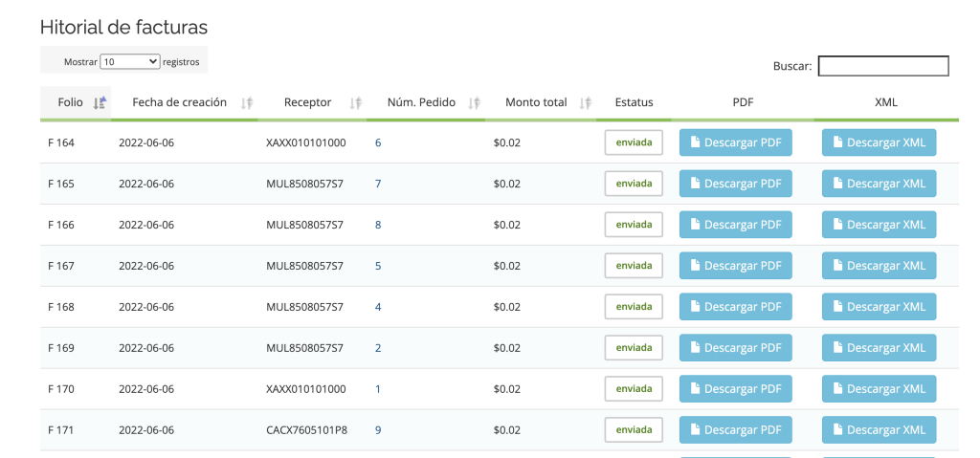Download XML for invoice F 169

pos(879,348)
